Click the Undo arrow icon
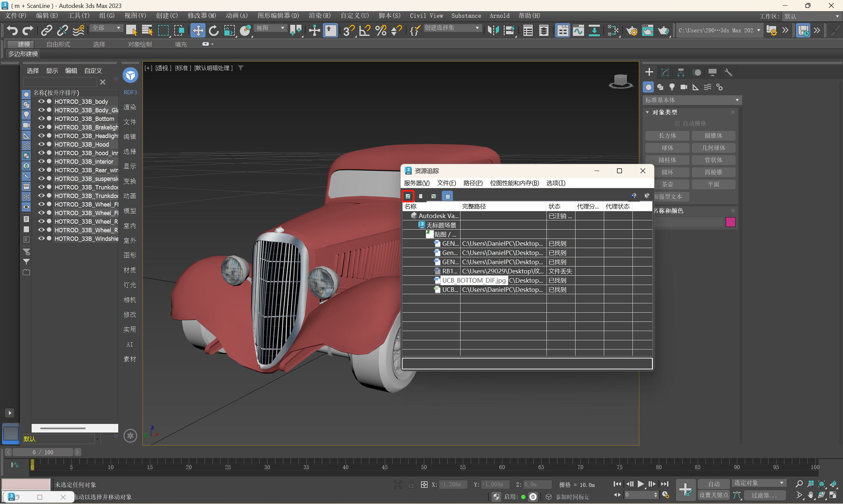This screenshot has height=504, width=843. pyautogui.click(x=12, y=31)
